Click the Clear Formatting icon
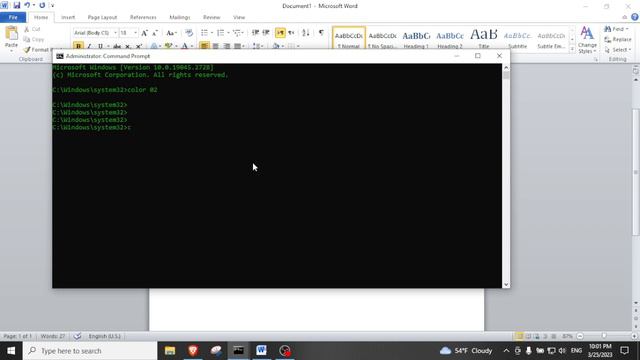640x360 pixels. [189, 33]
